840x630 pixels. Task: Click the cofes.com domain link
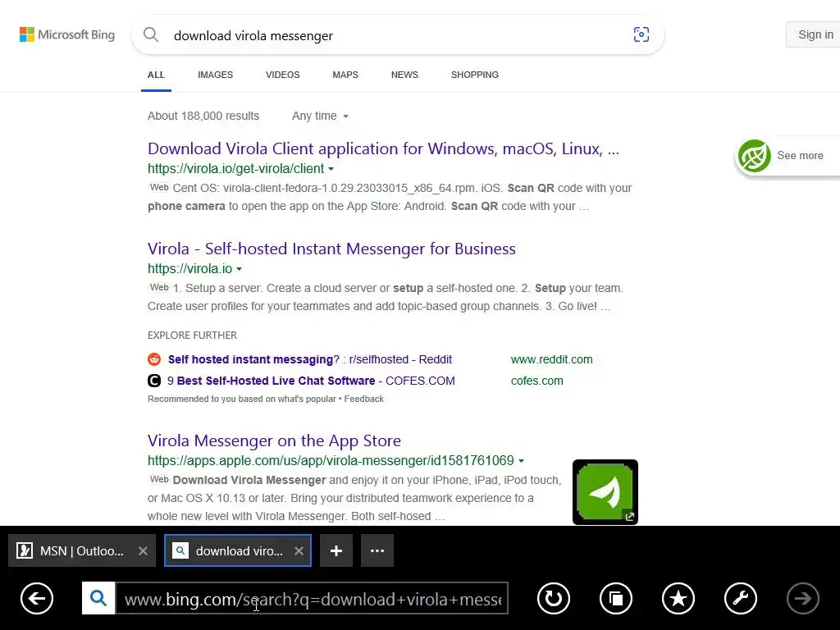[536, 381]
